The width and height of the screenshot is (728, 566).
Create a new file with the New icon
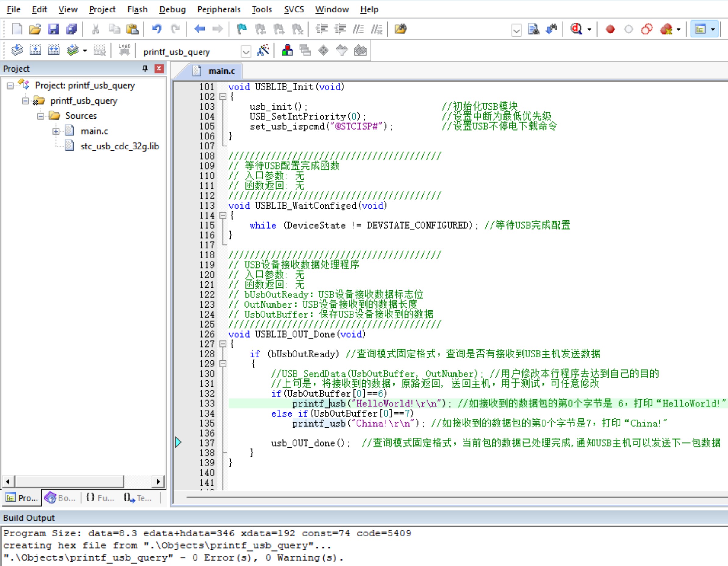tap(17, 29)
